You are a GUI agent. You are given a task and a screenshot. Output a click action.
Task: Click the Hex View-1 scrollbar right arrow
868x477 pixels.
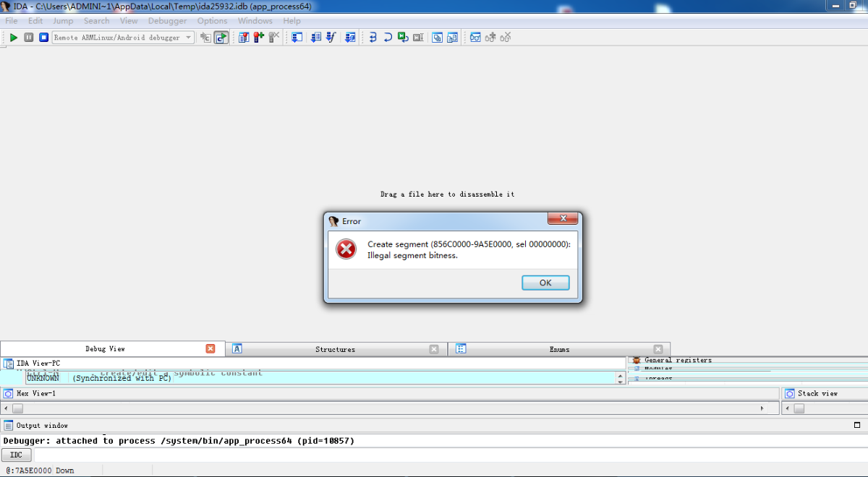[762, 408]
